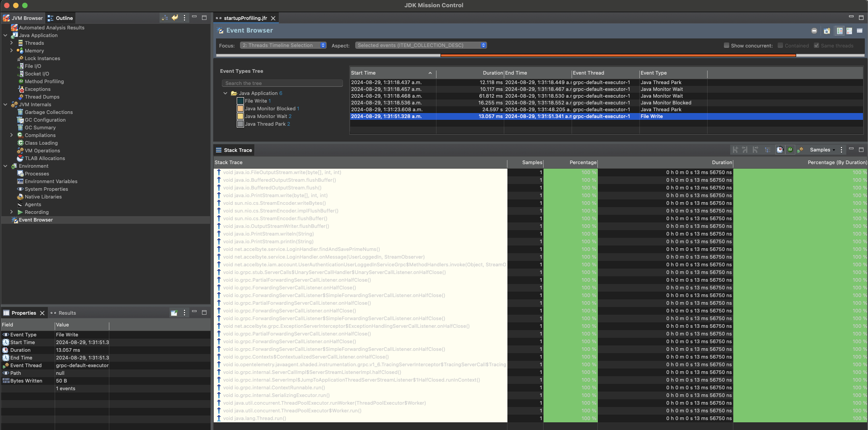Enable the Show concurrent checkbox
The height and width of the screenshot is (430, 868).
point(727,45)
